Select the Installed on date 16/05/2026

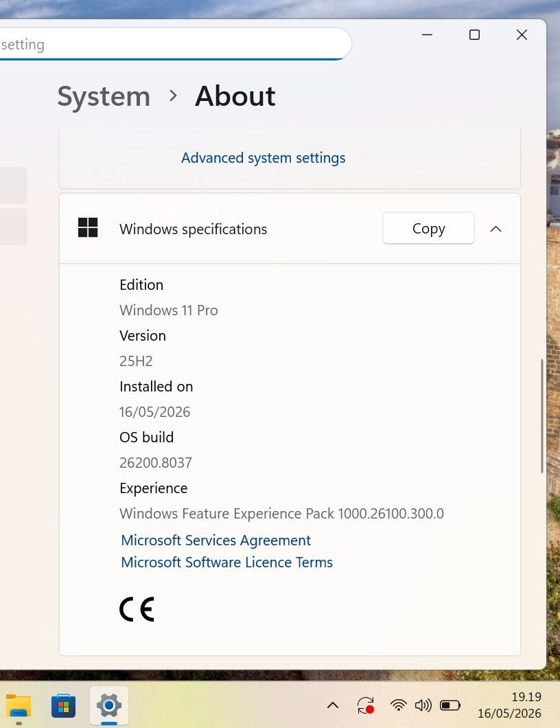(x=154, y=412)
